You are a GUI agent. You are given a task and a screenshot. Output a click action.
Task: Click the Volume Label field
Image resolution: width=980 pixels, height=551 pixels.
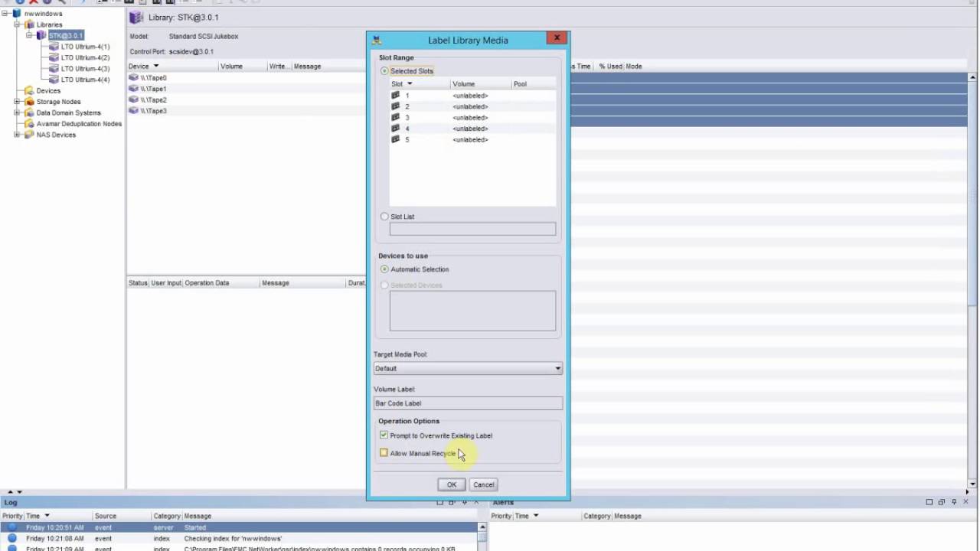[x=468, y=403]
